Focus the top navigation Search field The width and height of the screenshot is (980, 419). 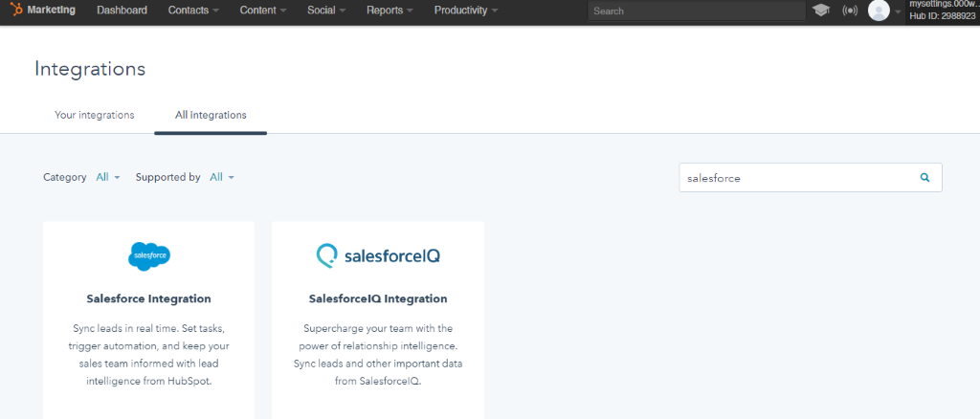pos(697,11)
